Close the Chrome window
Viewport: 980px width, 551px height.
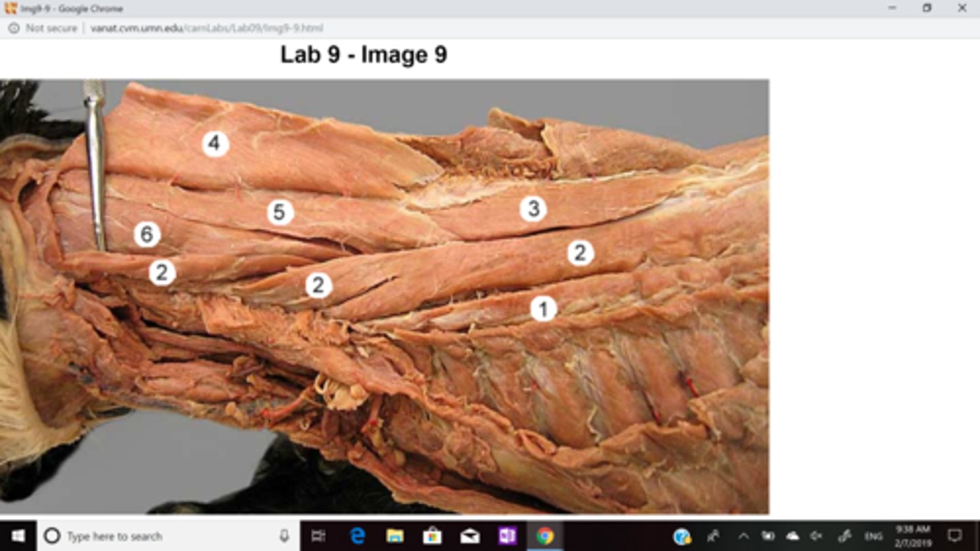962,8
